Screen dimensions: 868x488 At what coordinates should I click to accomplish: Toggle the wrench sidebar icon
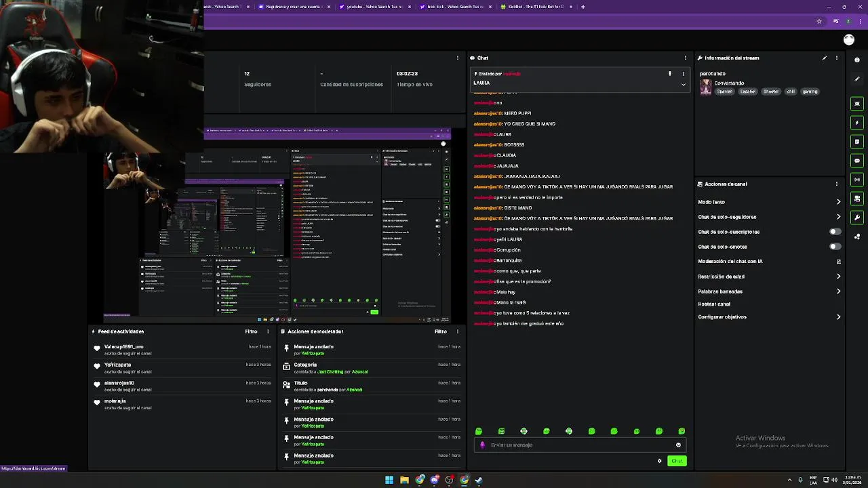point(857,218)
